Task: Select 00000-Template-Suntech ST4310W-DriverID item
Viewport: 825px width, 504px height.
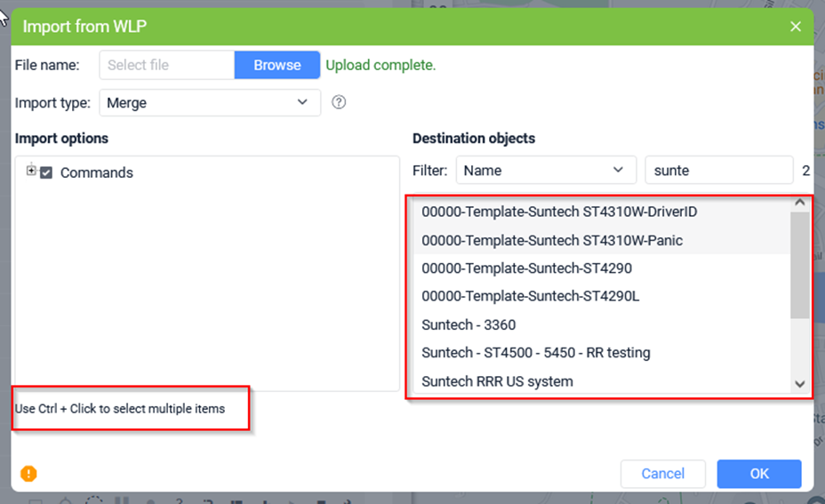Action: (602, 212)
